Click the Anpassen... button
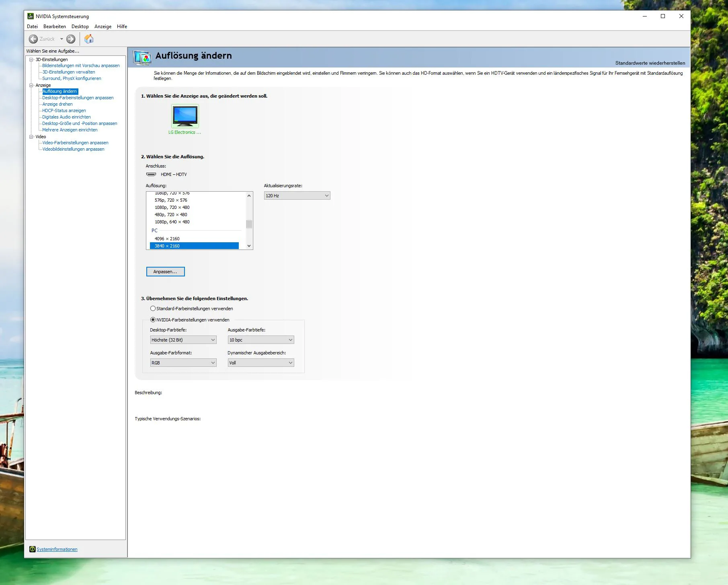This screenshot has width=728, height=585. 165,272
